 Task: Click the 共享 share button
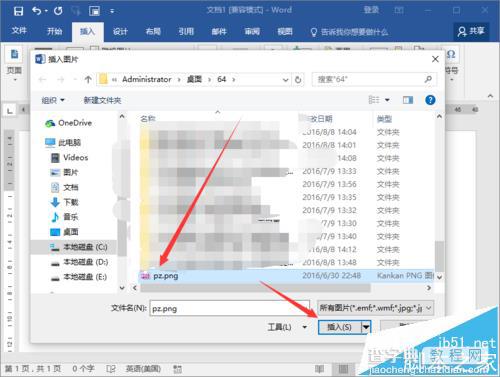[x=471, y=32]
